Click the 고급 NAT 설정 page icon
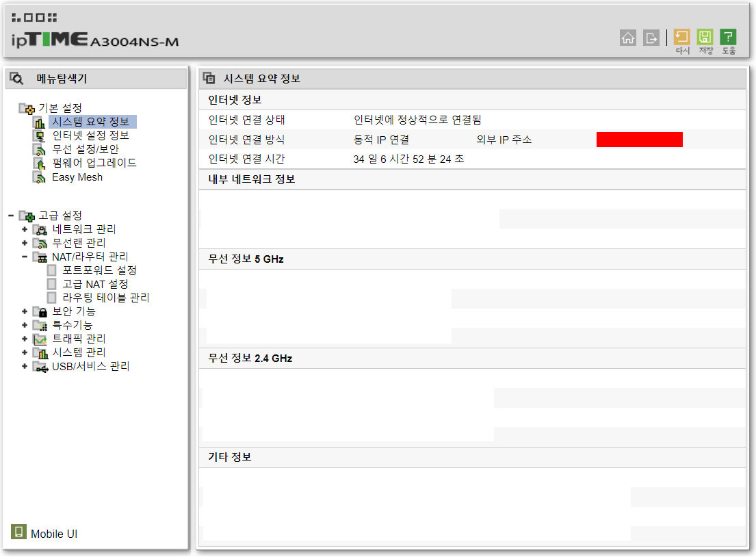Image resolution: width=756 pixels, height=557 pixels. 51,285
